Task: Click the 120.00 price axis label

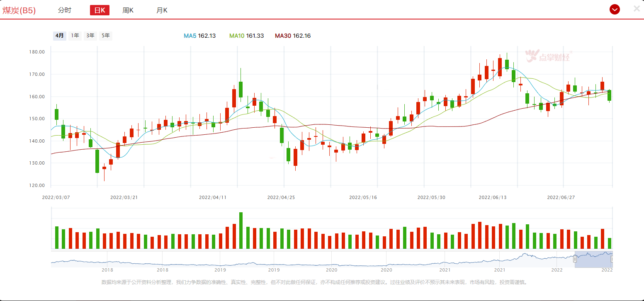Action: [38, 185]
